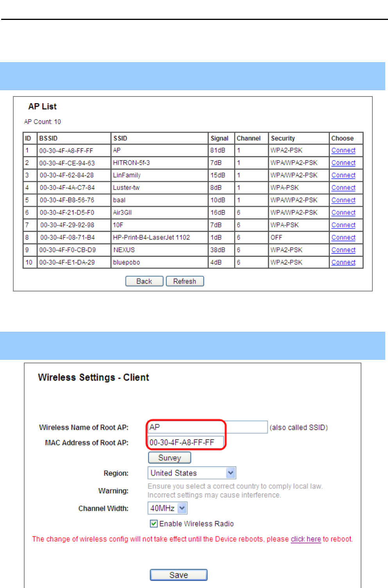
Task: Connect to Luster-tw network
Action: [343, 188]
